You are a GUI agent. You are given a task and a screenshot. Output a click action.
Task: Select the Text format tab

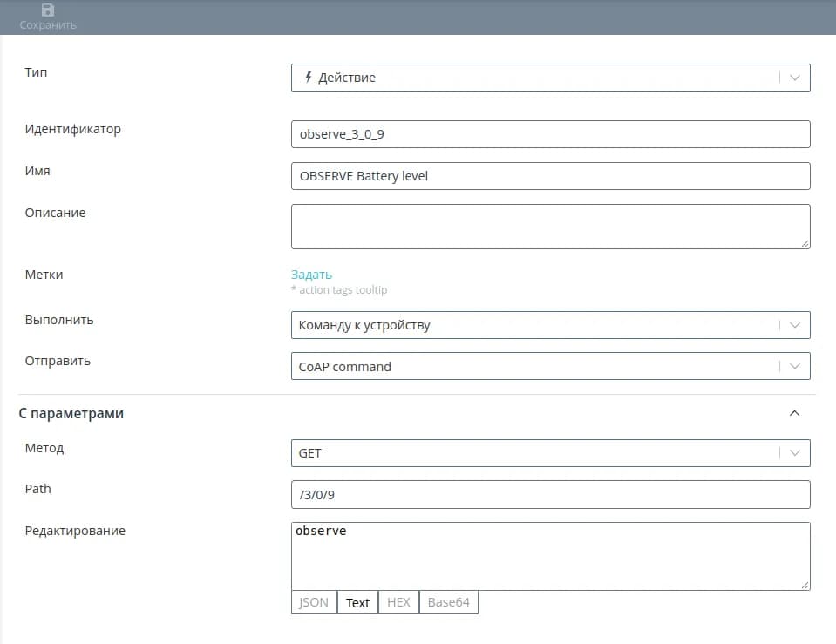(x=357, y=602)
